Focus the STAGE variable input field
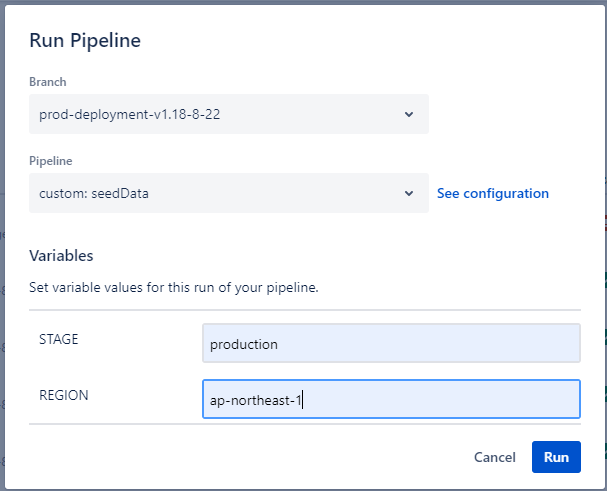 click(x=390, y=343)
